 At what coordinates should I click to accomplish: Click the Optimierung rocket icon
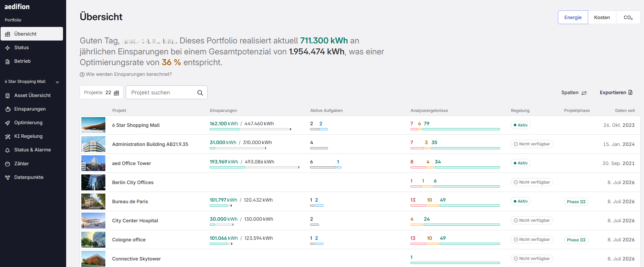tap(8, 123)
